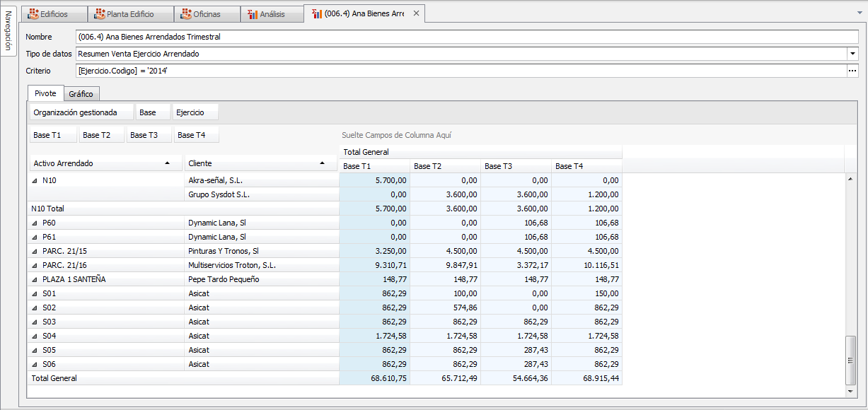Open the Navegación side panel
Image resolution: width=868 pixels, height=410 pixels.
pyautogui.click(x=8, y=30)
